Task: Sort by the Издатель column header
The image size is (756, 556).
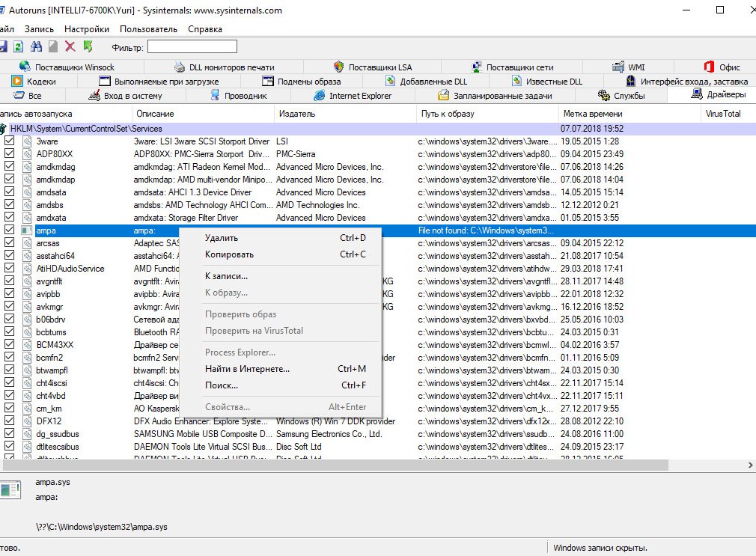Action: [345, 114]
